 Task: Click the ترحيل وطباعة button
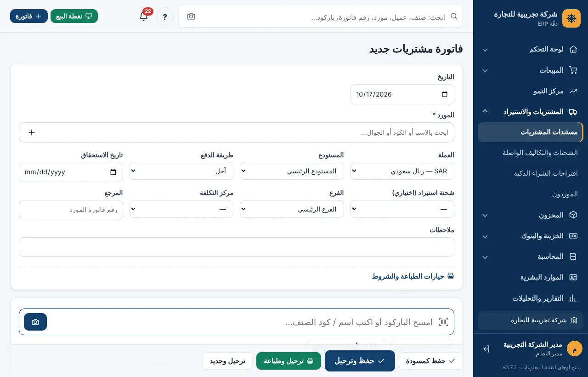[288, 361]
